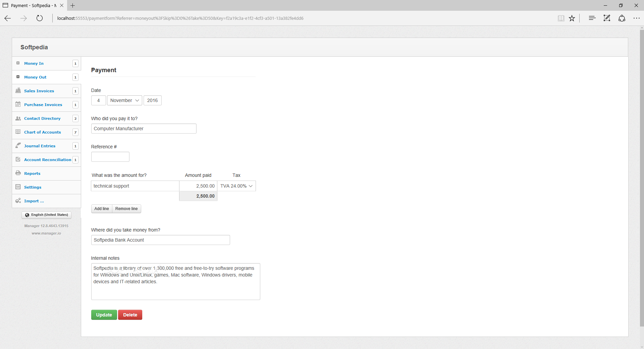
Task: Click the Chart of Accounts count badge 7
Action: (x=75, y=132)
